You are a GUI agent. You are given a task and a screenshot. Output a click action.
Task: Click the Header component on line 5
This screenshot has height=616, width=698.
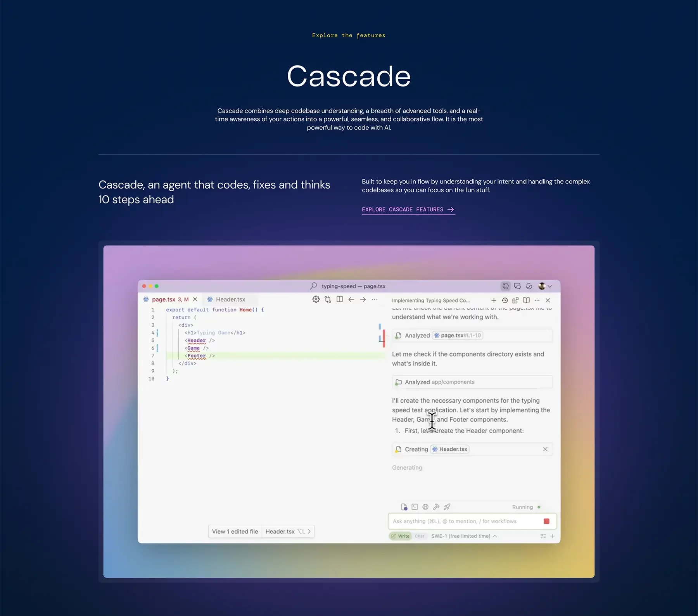pyautogui.click(x=197, y=341)
